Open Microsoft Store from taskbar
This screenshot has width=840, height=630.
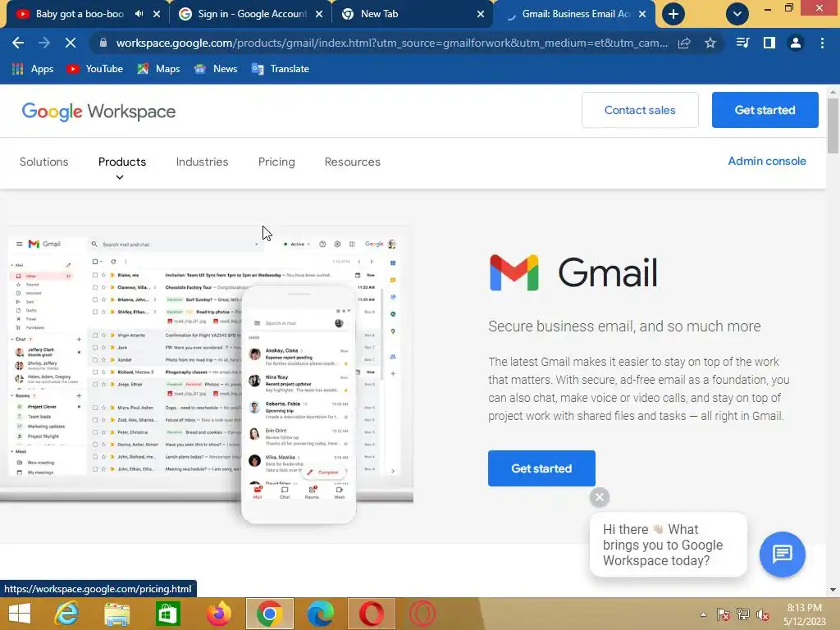(167, 614)
